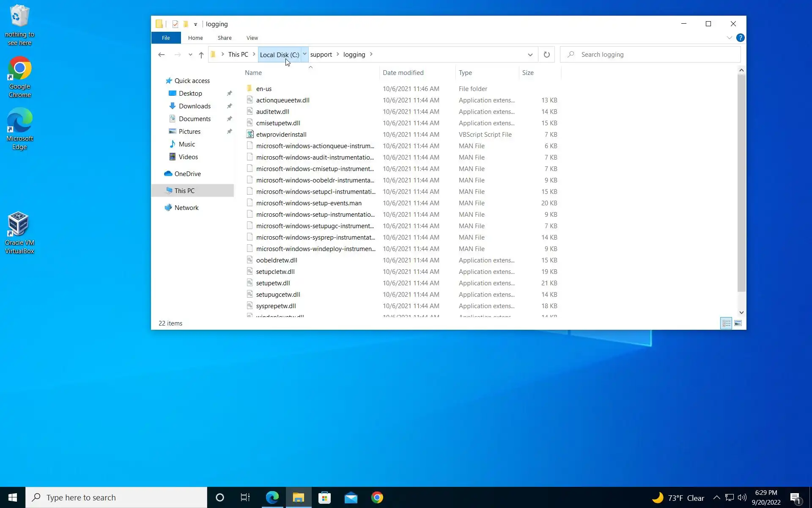The height and width of the screenshot is (508, 812).
Task: Switch to the View ribbon tab
Action: coord(252,38)
